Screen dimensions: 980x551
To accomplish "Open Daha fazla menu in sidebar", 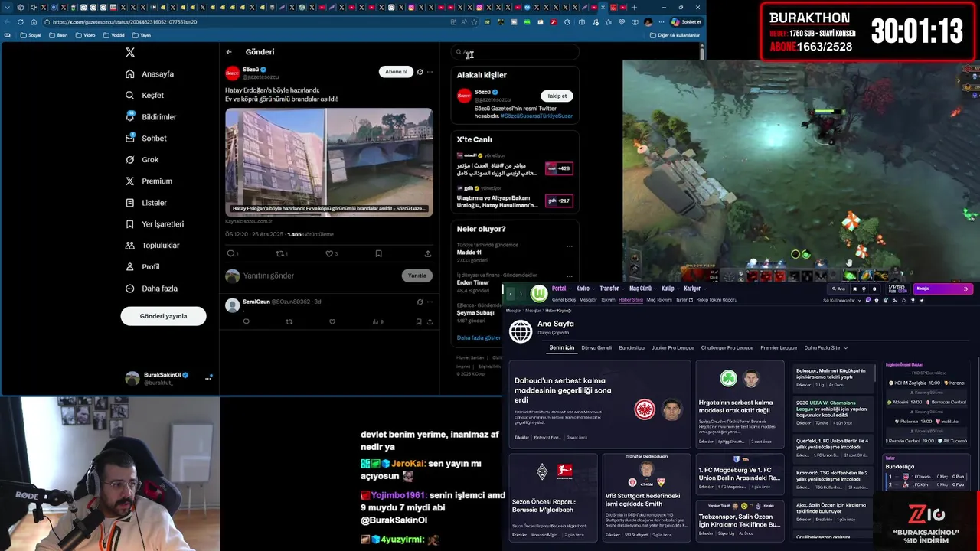I will [151, 289].
